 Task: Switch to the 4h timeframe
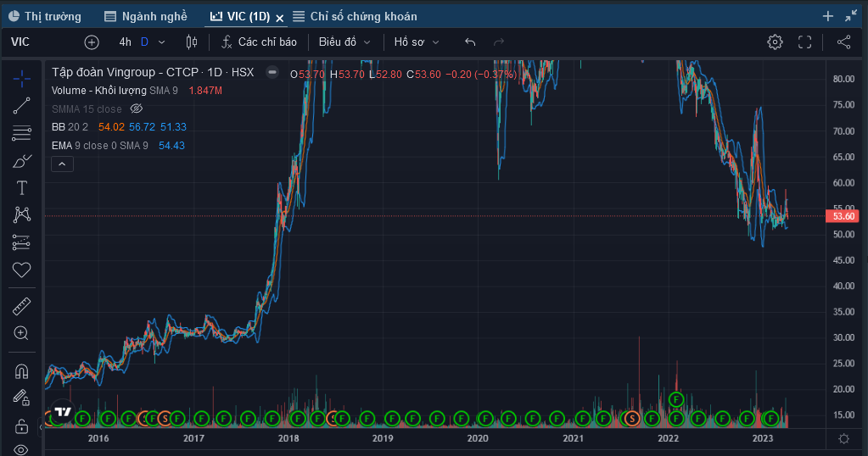point(125,42)
